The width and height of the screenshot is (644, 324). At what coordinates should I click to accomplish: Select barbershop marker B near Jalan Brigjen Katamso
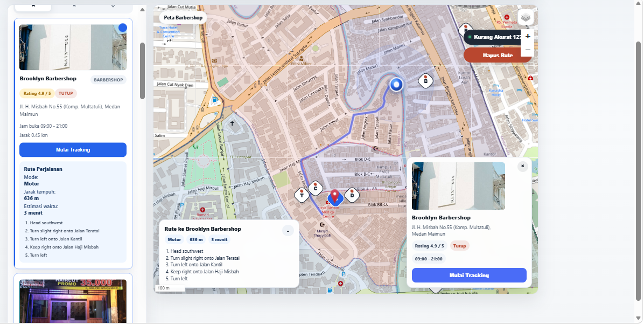425,81
